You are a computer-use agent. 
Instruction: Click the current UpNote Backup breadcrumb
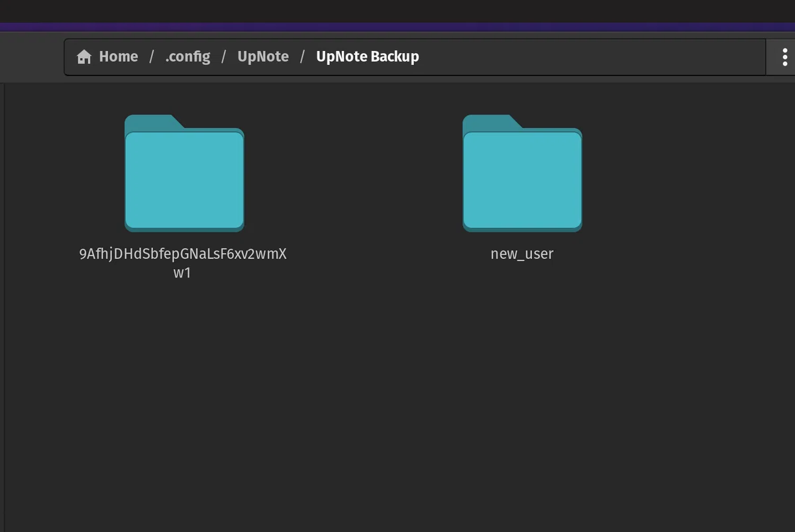click(368, 56)
